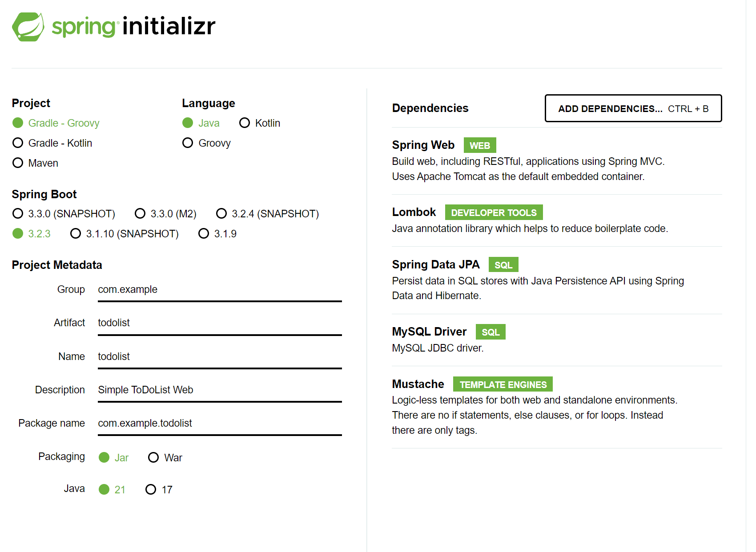
Task: Click the Spring Initializr leaf logo
Action: click(x=28, y=27)
